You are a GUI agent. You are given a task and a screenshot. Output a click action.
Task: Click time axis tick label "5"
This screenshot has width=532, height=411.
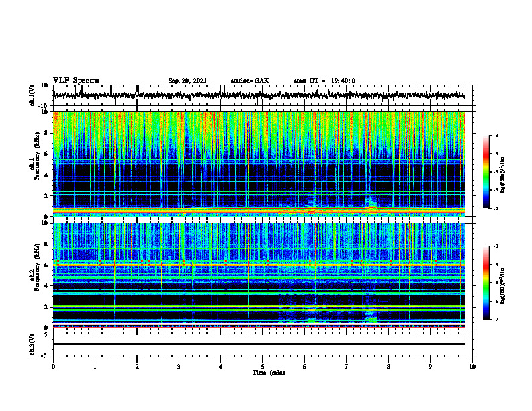(263, 367)
